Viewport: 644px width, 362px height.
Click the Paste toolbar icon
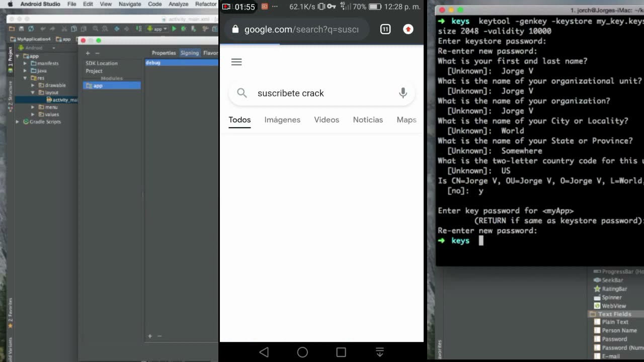(x=84, y=29)
